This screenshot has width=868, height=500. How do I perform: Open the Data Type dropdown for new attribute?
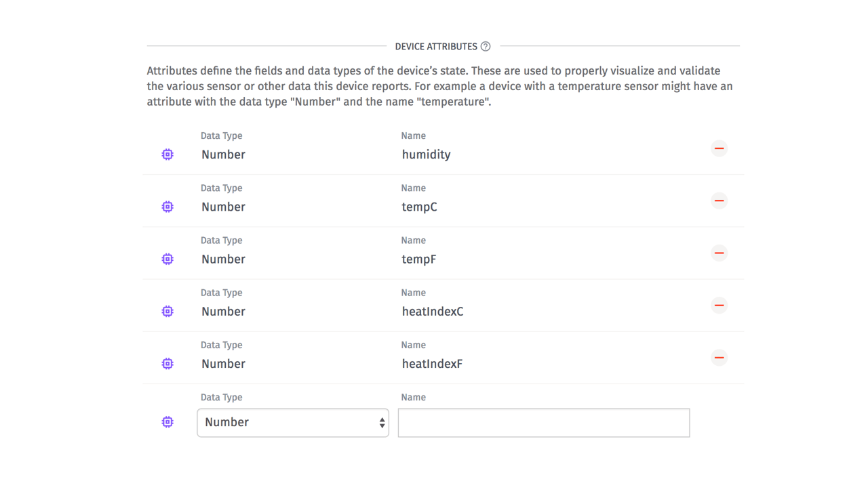tap(293, 423)
